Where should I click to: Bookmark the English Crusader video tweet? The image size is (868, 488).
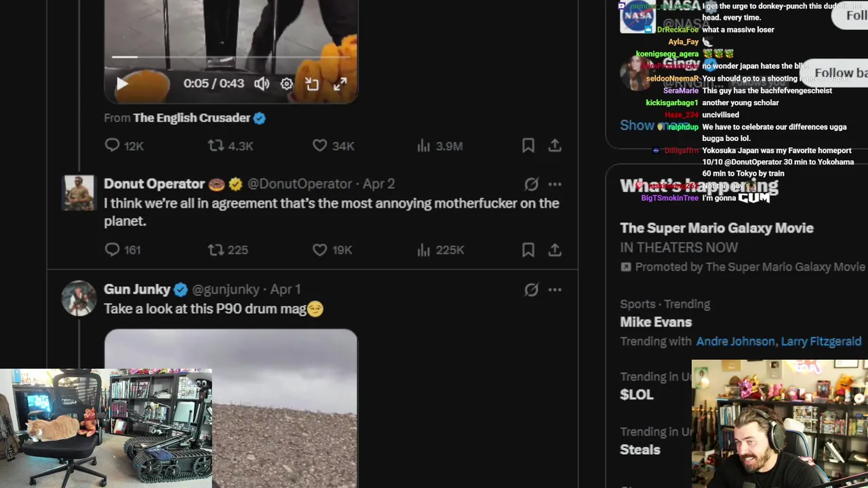528,146
